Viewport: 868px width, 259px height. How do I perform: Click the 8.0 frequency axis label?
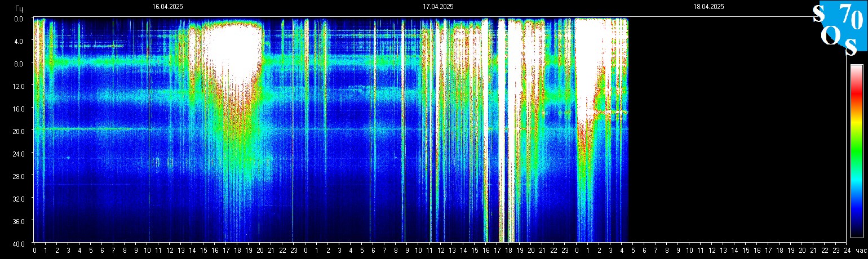[x=20, y=63]
